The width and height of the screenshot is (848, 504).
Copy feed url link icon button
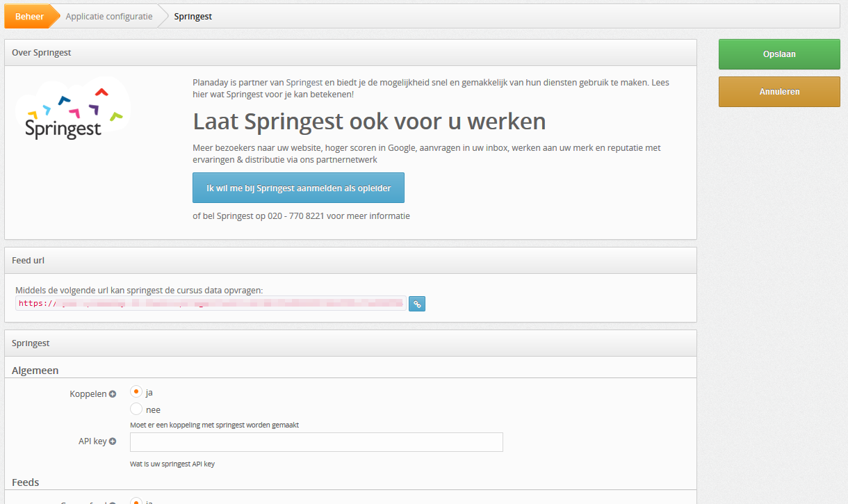[417, 304]
